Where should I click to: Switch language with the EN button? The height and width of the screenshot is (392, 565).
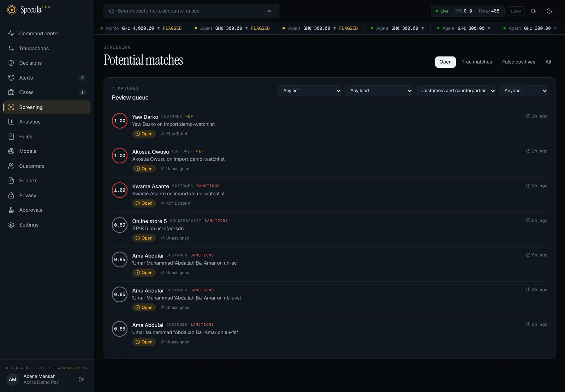pyautogui.click(x=534, y=11)
